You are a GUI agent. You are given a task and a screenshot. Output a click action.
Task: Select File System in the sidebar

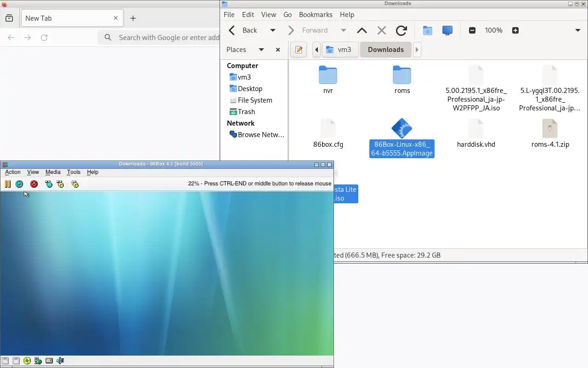coord(251,100)
